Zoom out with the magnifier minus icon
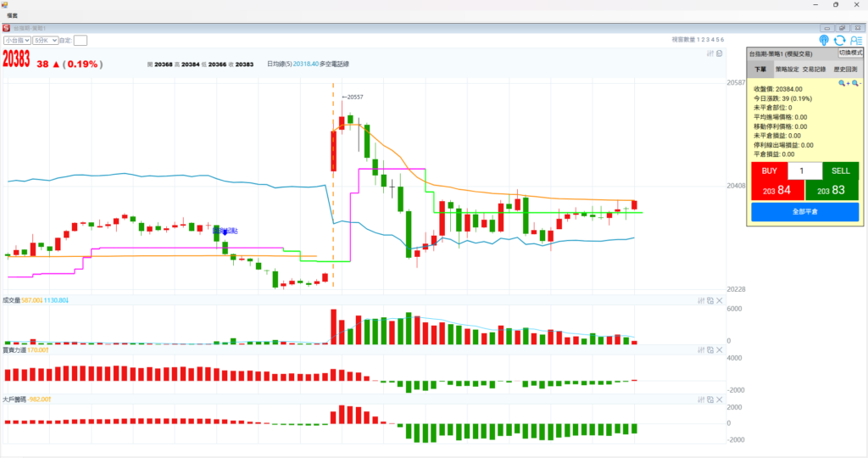868x458 pixels. click(x=855, y=83)
